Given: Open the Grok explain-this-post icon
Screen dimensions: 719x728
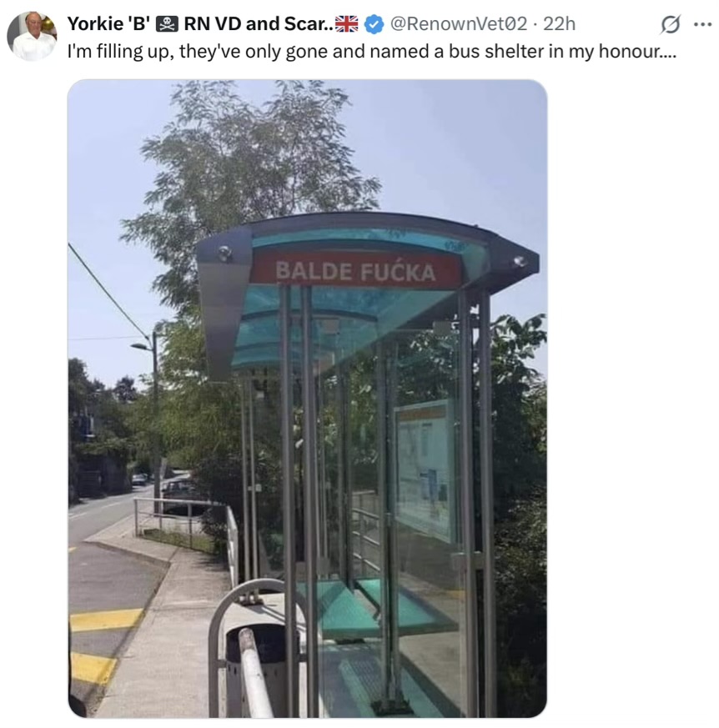Looking at the screenshot, I should 670,24.
